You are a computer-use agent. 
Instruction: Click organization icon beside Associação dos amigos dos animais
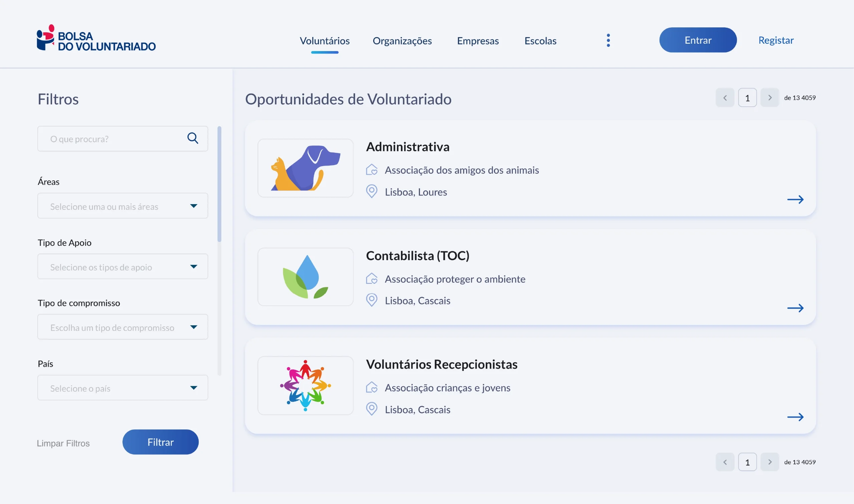click(372, 169)
